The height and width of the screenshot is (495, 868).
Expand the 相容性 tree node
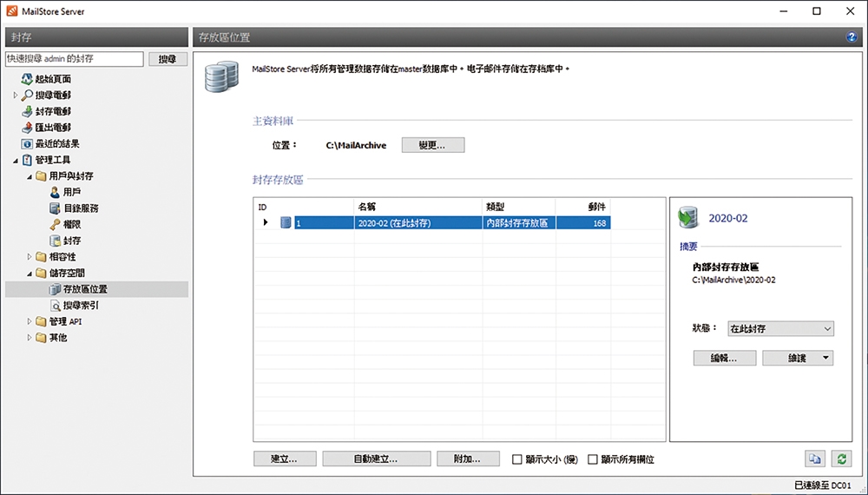pyautogui.click(x=30, y=257)
